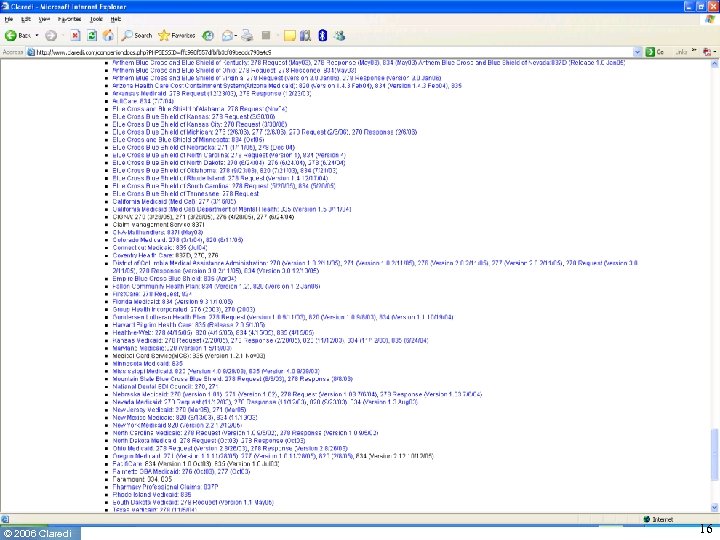This screenshot has width=720, height=540.
Task: Click the Mail envelope toolbar icon
Action: (227, 35)
